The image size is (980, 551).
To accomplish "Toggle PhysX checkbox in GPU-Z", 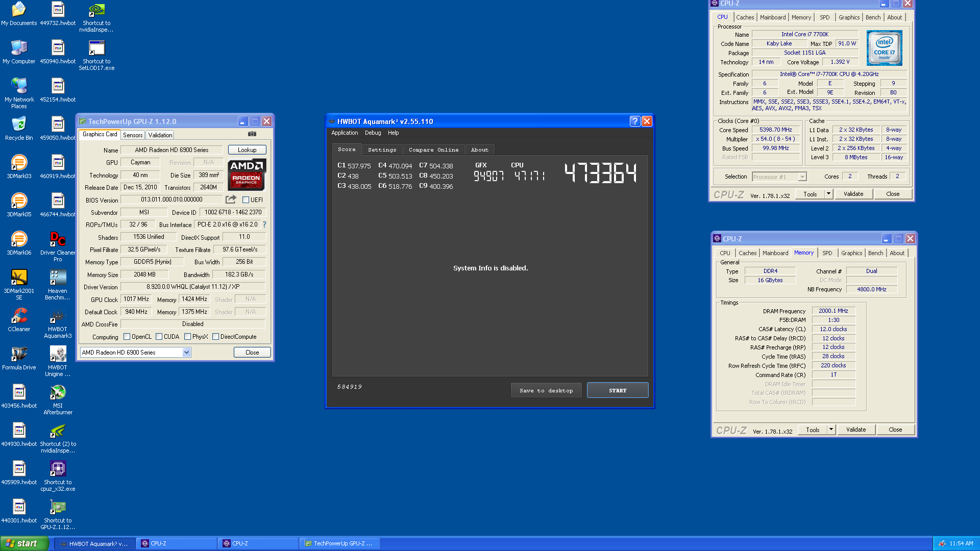I will pyautogui.click(x=187, y=337).
